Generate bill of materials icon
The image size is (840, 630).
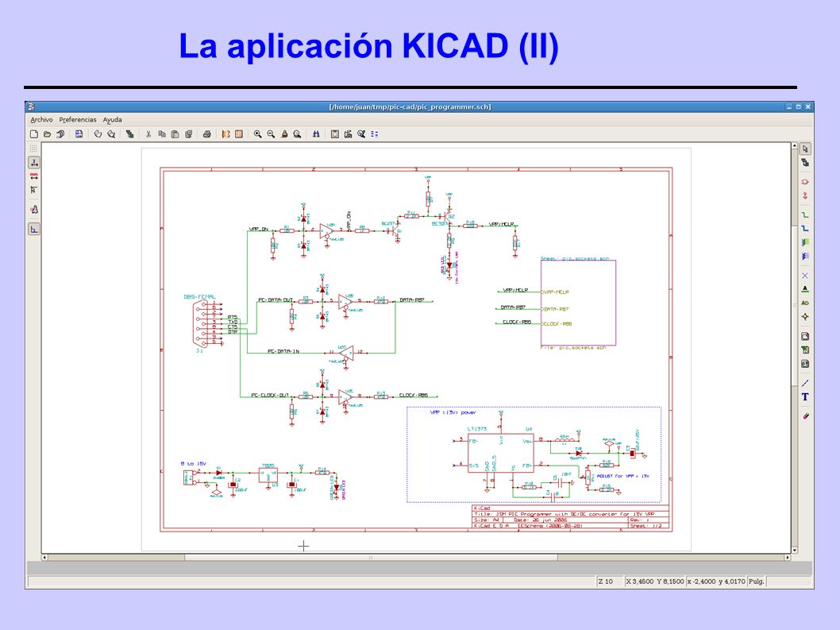click(375, 134)
